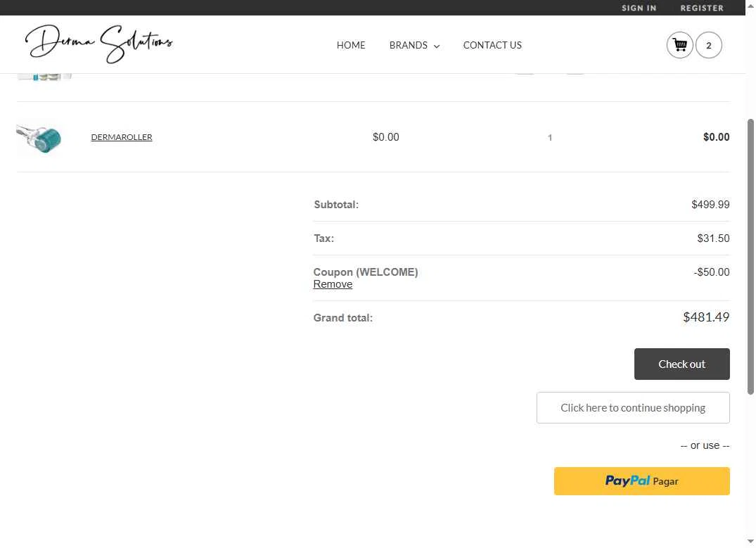This screenshot has width=756, height=548.
Task: Open the Contact Us page
Action: [492, 45]
